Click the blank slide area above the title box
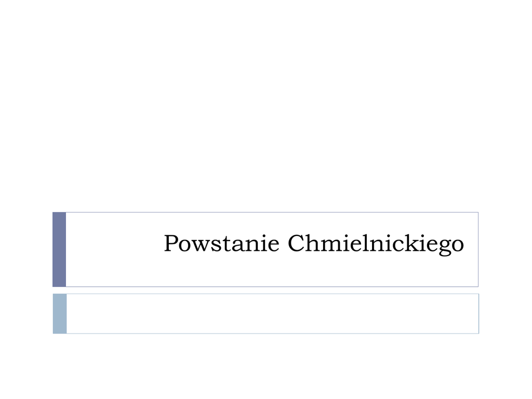The height and width of the screenshot is (399, 532). (x=266, y=104)
